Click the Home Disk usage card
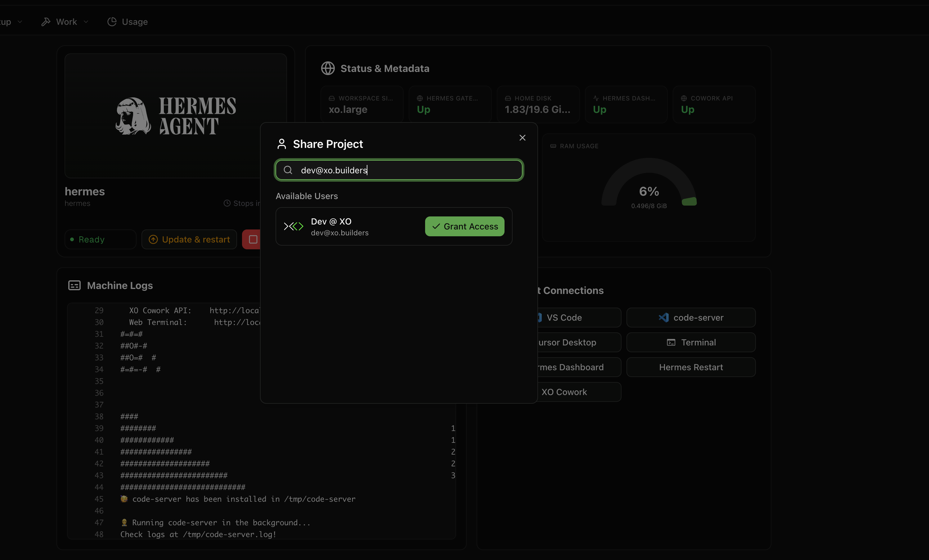Viewport: 929px width, 560px height. click(x=538, y=104)
